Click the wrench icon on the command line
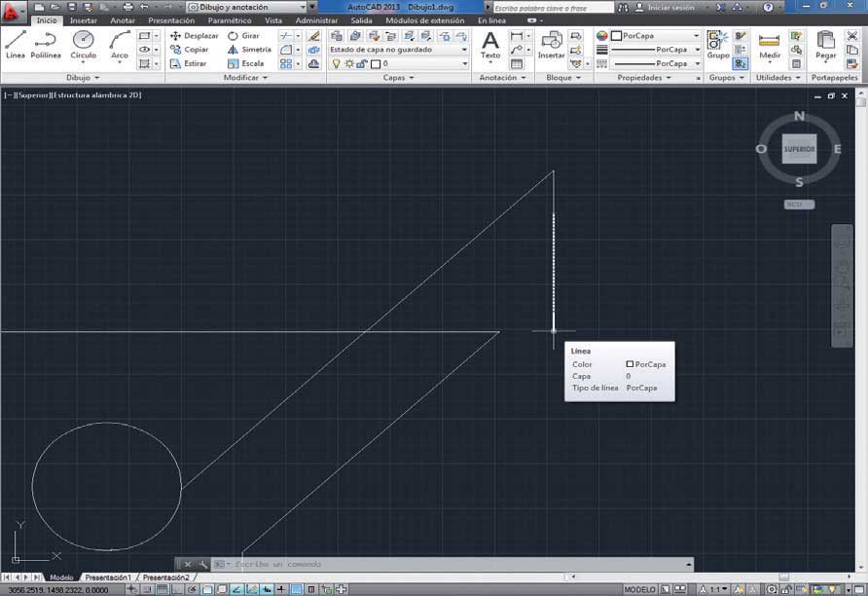 coord(202,564)
